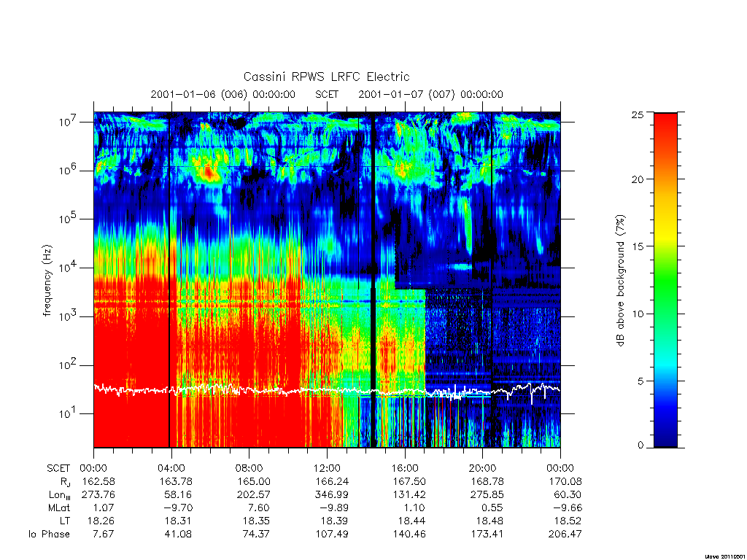Click the color bar tick value 0
Screen dimensions: 747x560
pos(640,446)
